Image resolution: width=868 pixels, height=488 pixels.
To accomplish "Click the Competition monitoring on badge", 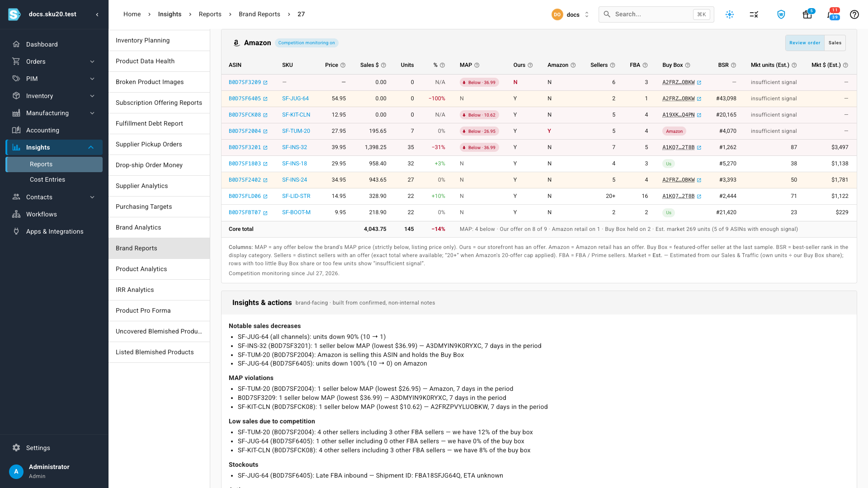I will (307, 43).
